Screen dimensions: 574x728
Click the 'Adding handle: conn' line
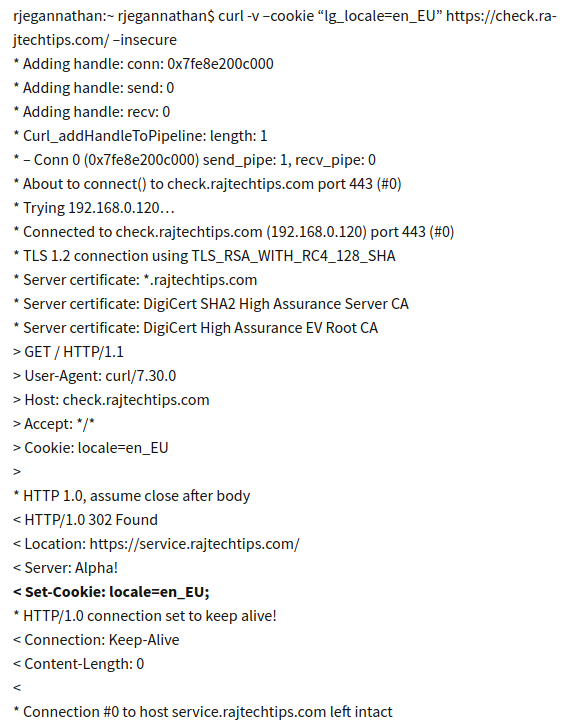(x=144, y=64)
